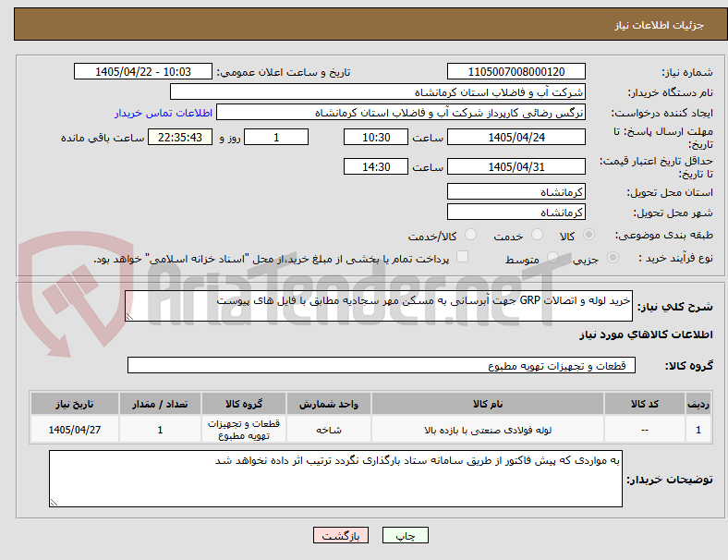Toggle Islamic treasury bonds payment checkbox
Screen dimensions: 728x560
pos(462,257)
